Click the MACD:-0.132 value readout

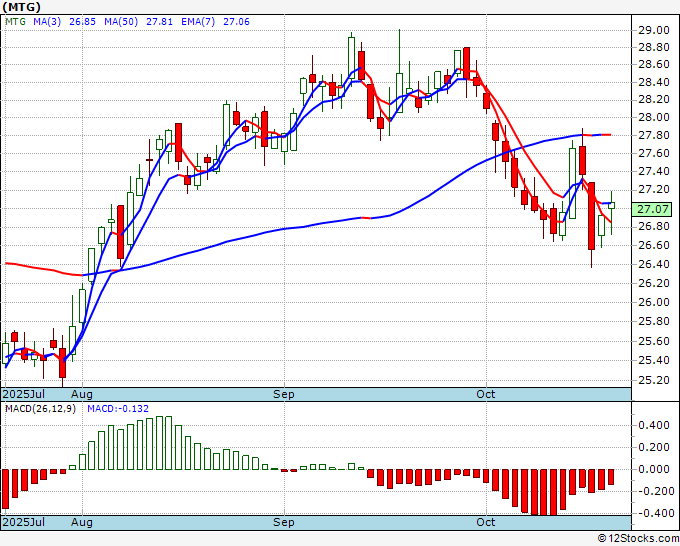118,410
